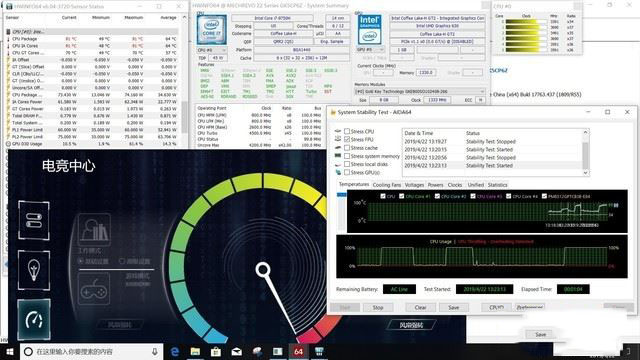640x360 pixels.
Task: Switch to the Statistics tab
Action: (x=498, y=185)
